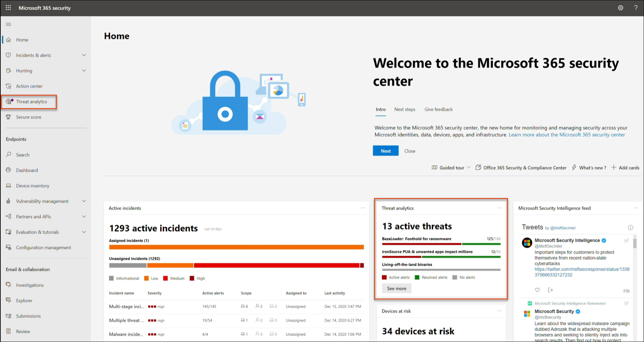Click the BazaLoader threat progress bar

(441, 244)
